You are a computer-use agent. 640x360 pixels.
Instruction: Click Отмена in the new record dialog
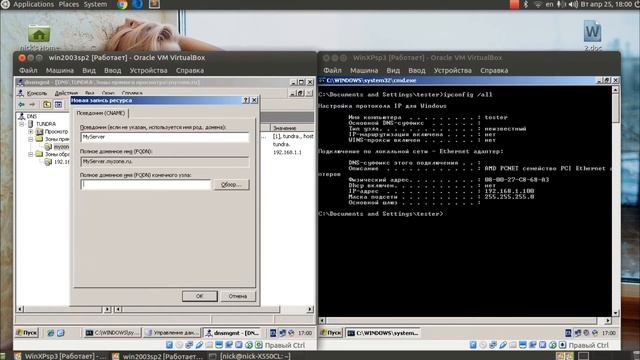[238, 296]
